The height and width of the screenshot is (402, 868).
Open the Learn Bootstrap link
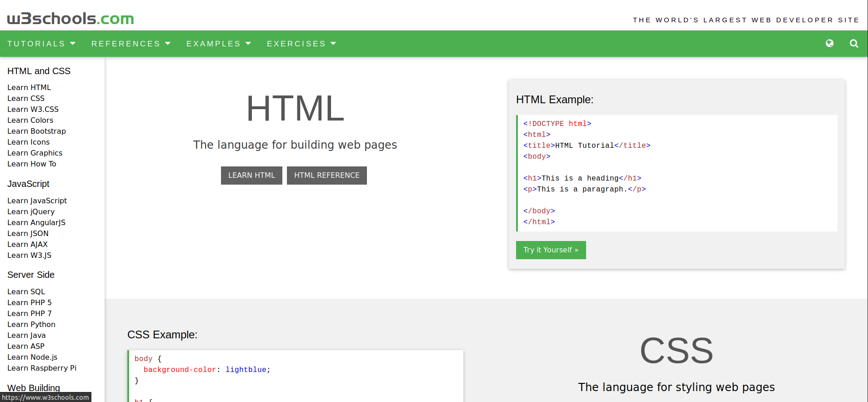[x=36, y=131]
